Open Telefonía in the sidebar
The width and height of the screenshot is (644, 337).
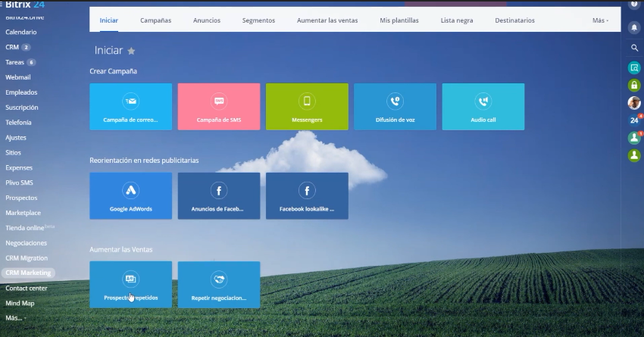[x=18, y=123]
